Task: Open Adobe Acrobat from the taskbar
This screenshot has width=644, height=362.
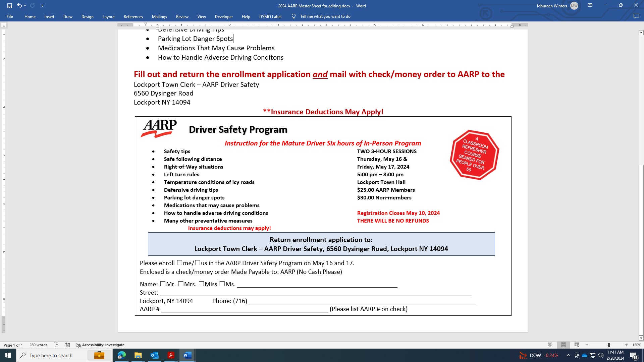Action: point(171,355)
